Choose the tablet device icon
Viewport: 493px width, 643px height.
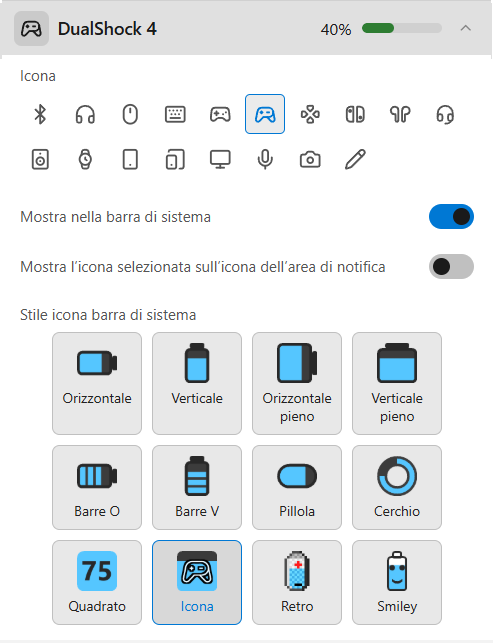pyautogui.click(x=130, y=160)
